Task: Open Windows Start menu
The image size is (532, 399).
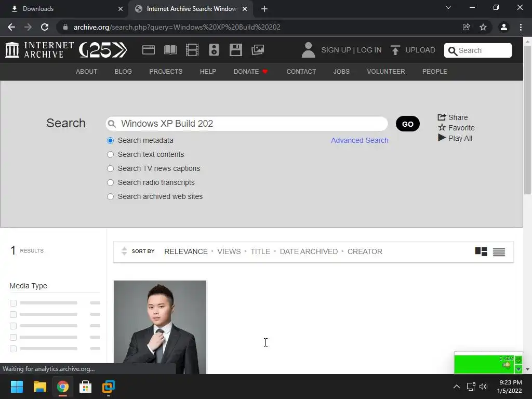Action: [17, 387]
